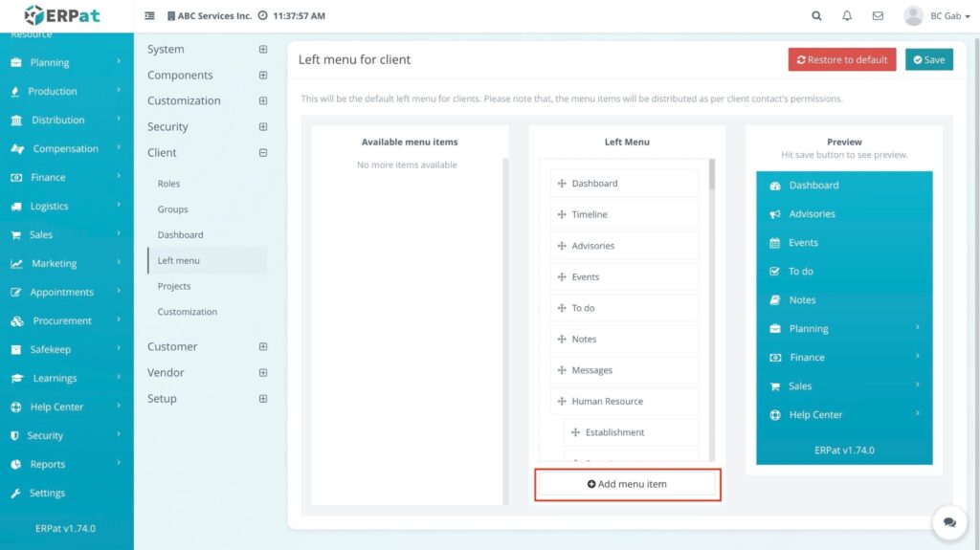The height and width of the screenshot is (550, 980).
Task: Select the Human Resource menu item
Action: tap(624, 401)
